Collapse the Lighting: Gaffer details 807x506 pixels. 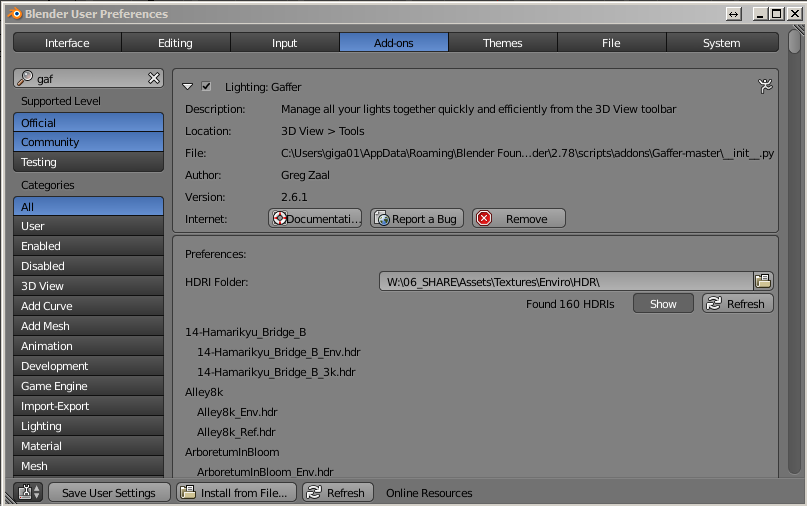point(187,86)
